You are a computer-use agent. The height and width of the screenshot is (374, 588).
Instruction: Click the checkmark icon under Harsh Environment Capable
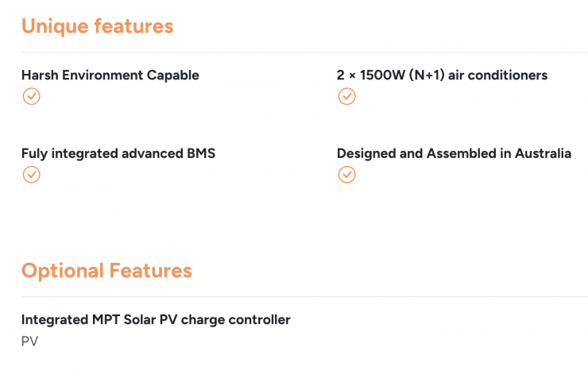coord(31,96)
